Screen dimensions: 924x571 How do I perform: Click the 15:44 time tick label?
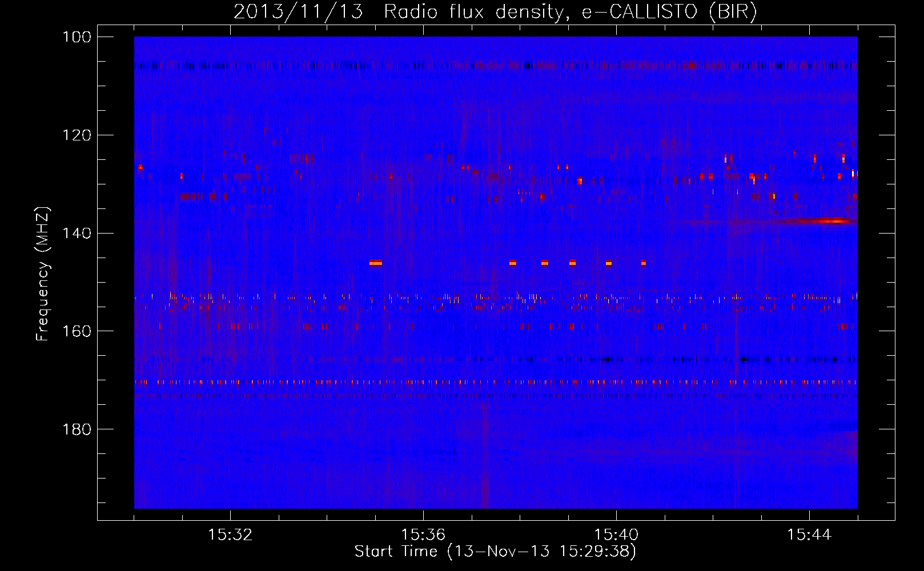(x=809, y=535)
